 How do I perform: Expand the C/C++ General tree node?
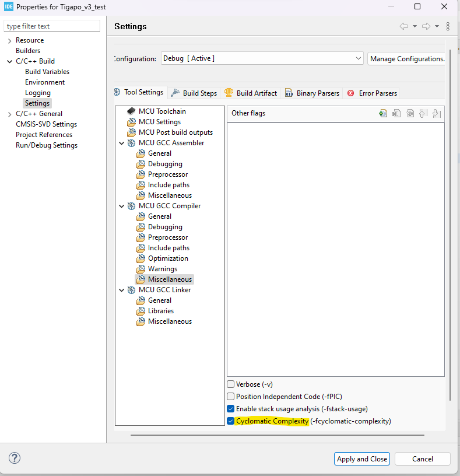(9, 114)
